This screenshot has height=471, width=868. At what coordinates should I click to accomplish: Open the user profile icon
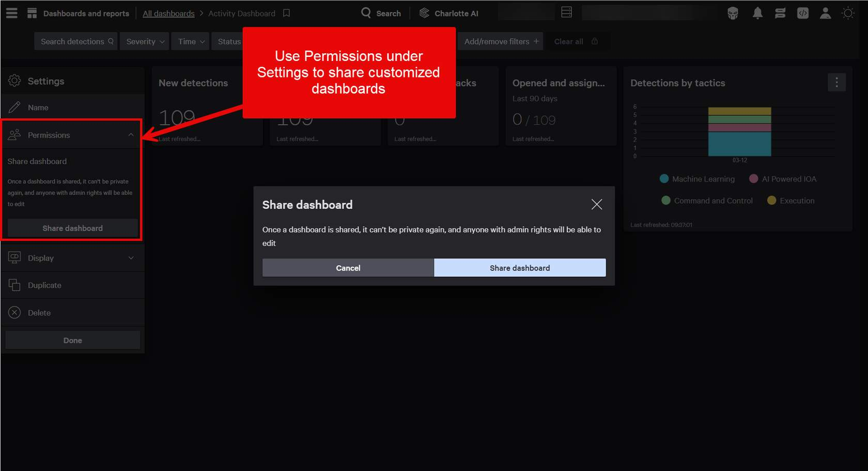point(825,13)
